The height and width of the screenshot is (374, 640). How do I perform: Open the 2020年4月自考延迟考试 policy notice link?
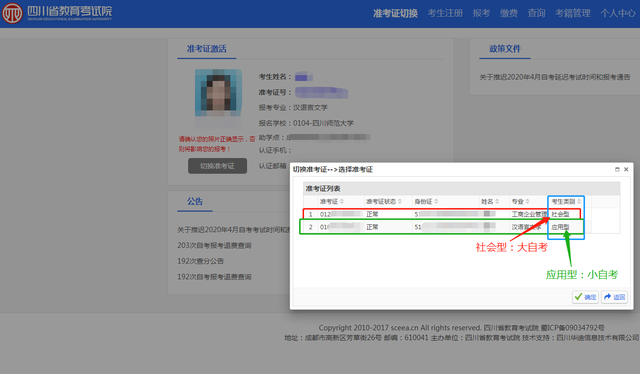pyautogui.click(x=555, y=77)
